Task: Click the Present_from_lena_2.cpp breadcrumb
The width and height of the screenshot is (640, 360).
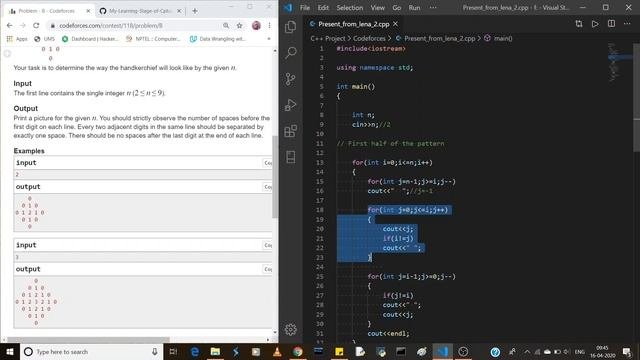Action: coord(440,38)
